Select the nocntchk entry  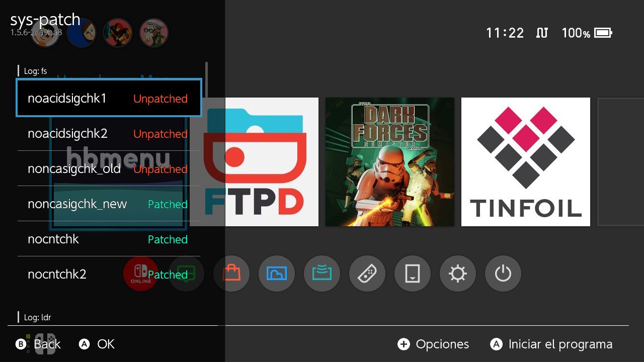109,239
